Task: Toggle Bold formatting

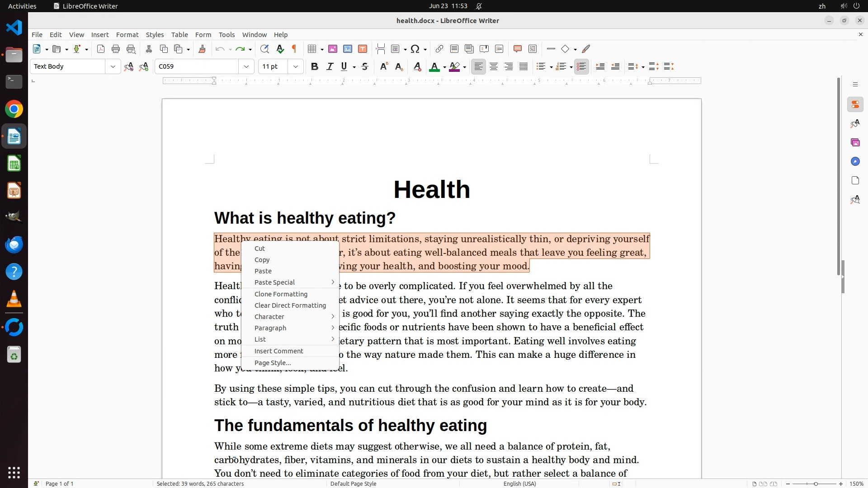Action: pyautogui.click(x=315, y=67)
